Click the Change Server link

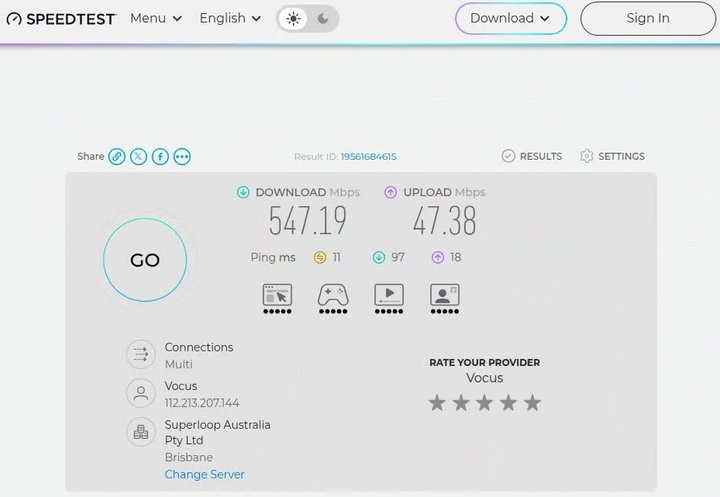point(204,474)
